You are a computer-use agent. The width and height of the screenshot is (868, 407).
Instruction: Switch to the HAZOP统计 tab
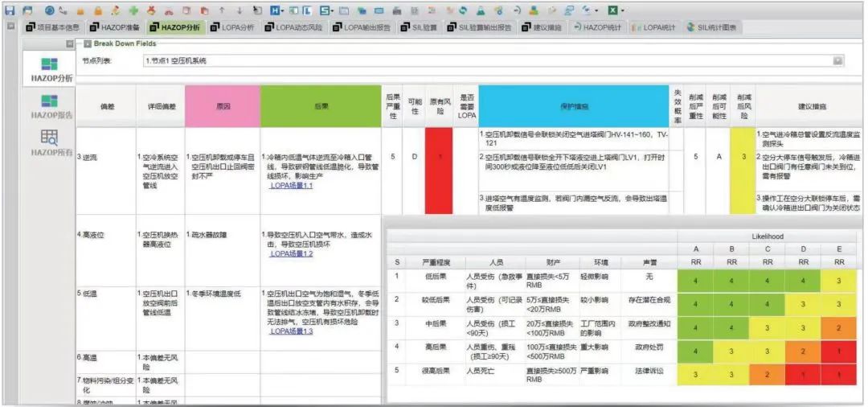point(598,27)
